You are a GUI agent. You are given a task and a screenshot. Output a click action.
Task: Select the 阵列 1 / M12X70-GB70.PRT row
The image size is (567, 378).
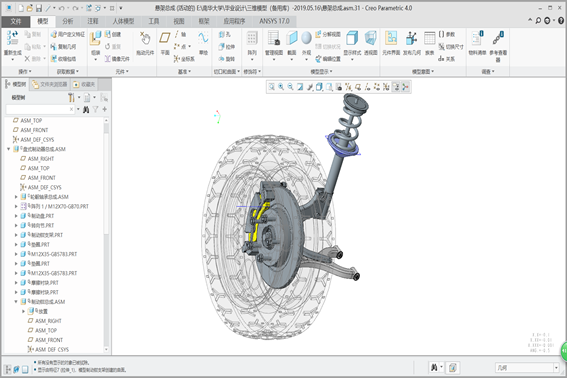55,207
